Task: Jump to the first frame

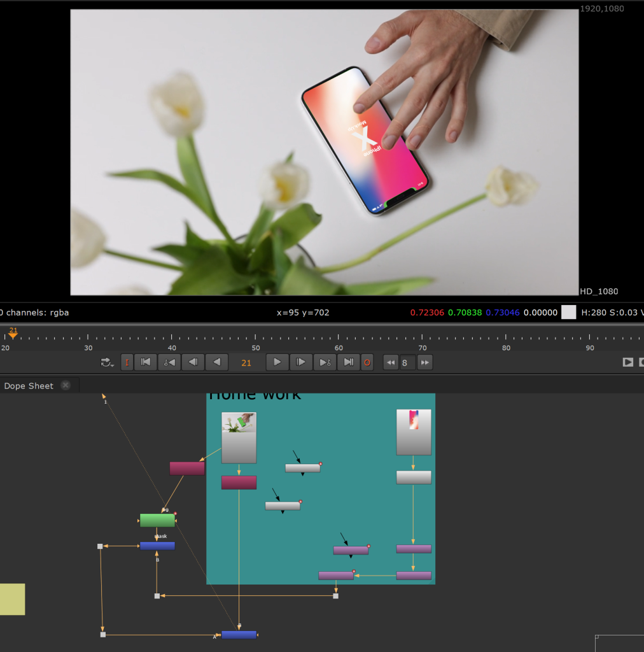Action: (x=146, y=362)
